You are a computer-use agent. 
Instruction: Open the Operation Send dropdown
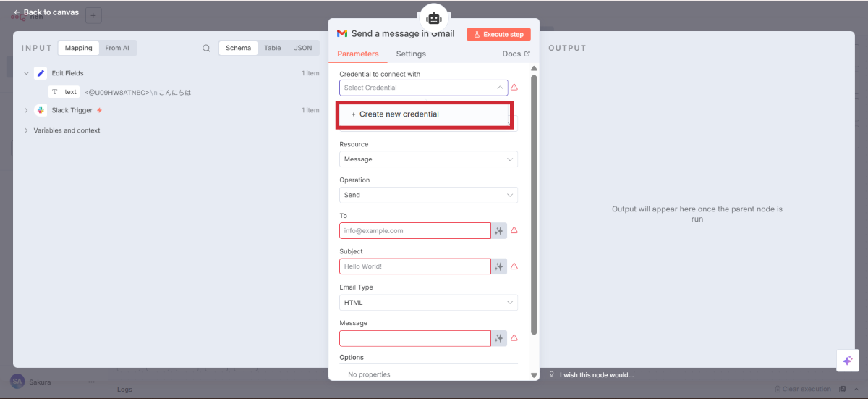click(428, 195)
